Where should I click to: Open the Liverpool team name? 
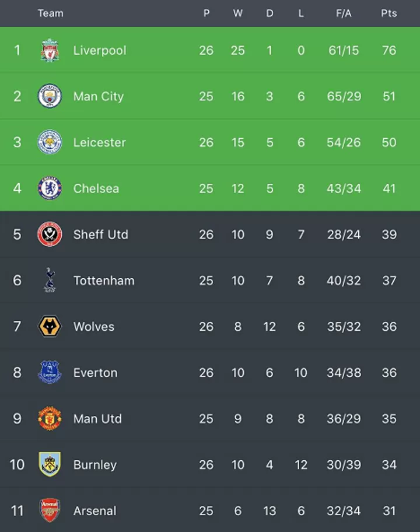pyautogui.click(x=100, y=51)
